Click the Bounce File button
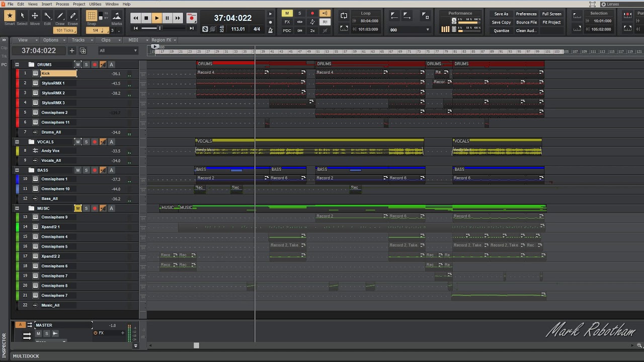 point(526,22)
